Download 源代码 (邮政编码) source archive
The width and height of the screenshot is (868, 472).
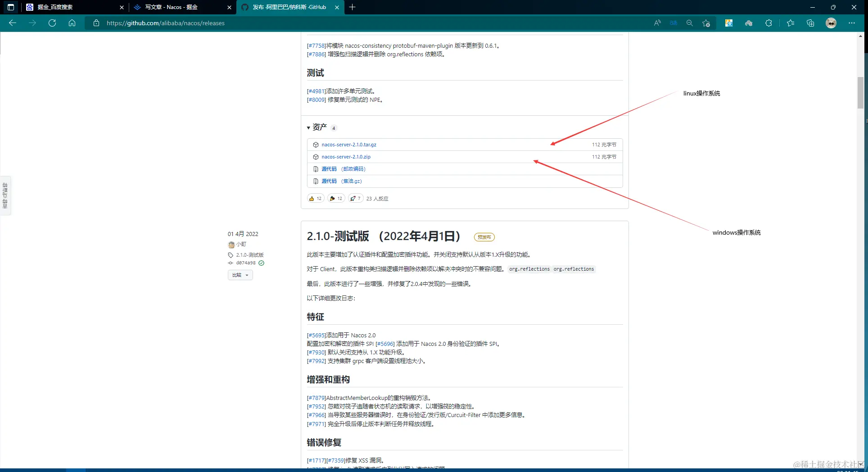[344, 169]
